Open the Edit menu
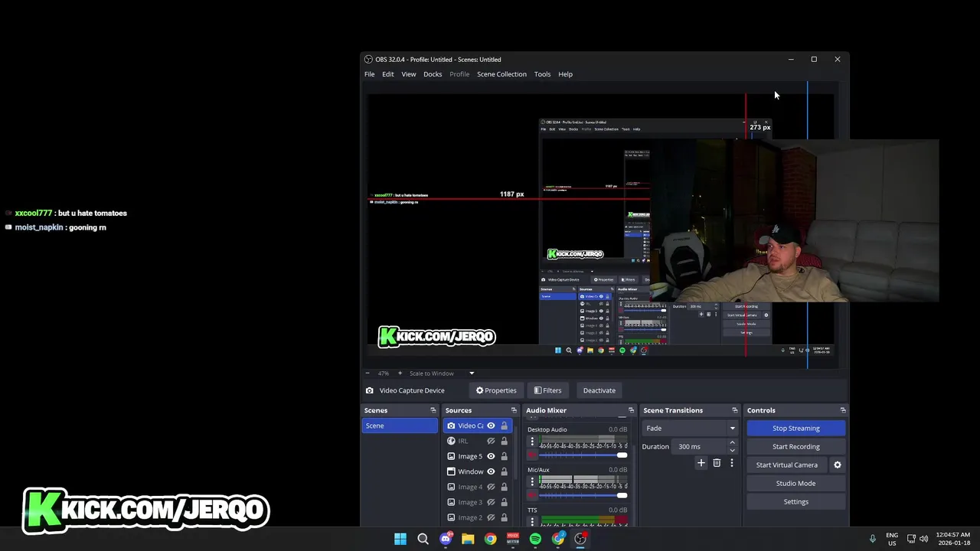980x551 pixels. pos(388,74)
